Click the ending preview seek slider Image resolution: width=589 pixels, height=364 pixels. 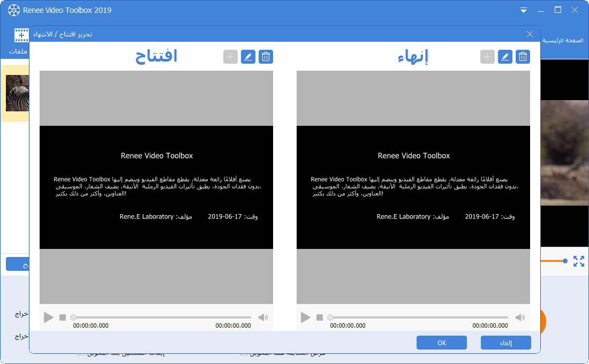[x=419, y=317]
